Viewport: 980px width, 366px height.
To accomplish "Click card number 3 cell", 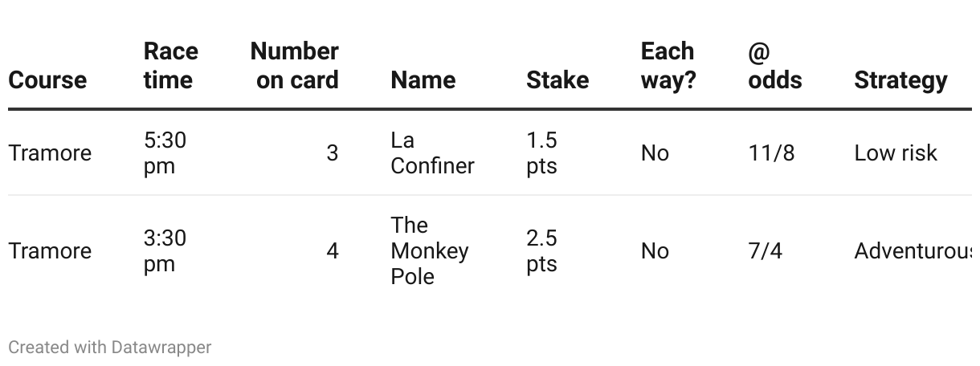I will pos(333,153).
